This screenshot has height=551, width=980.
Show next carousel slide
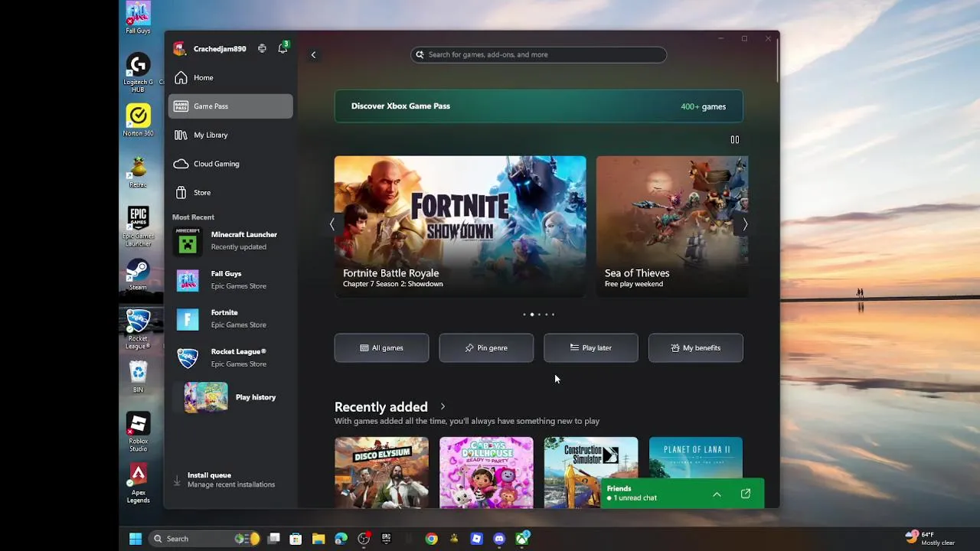point(745,224)
